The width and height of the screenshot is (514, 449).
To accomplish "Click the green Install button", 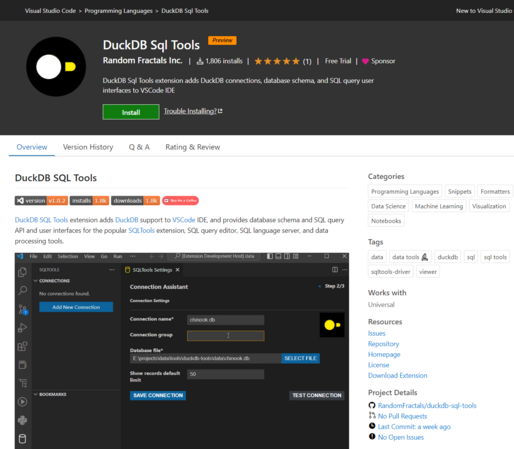I will (x=131, y=112).
